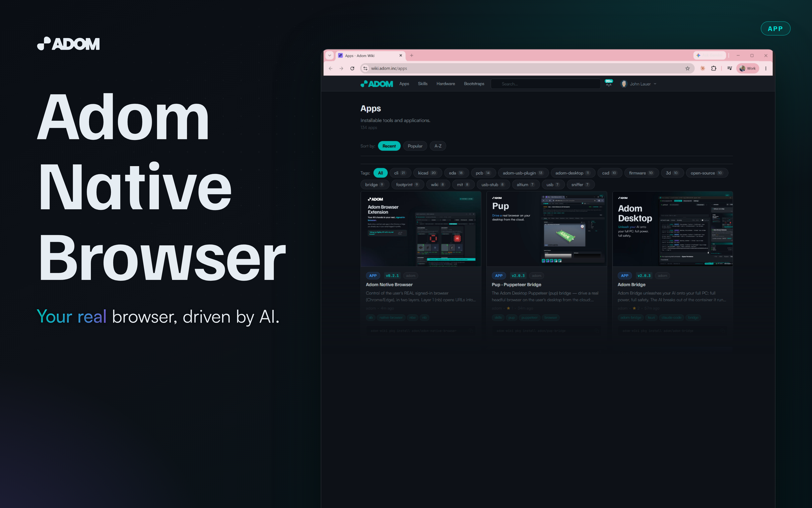Viewport: 812px width, 508px height.
Task: Close the Apps - Adom Wiki tab
Action: pos(400,56)
